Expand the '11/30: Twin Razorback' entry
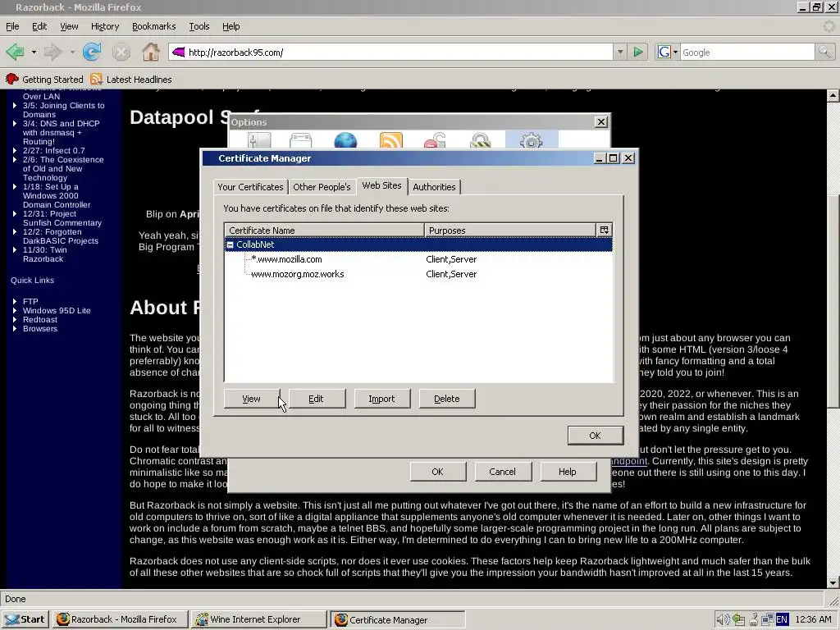 click(x=15, y=249)
